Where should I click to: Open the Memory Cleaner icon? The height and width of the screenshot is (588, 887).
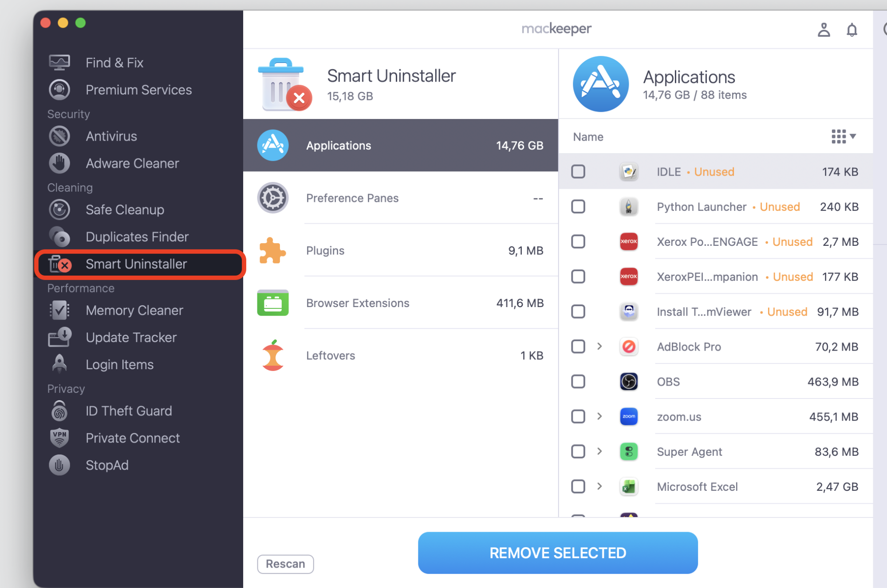click(x=59, y=310)
